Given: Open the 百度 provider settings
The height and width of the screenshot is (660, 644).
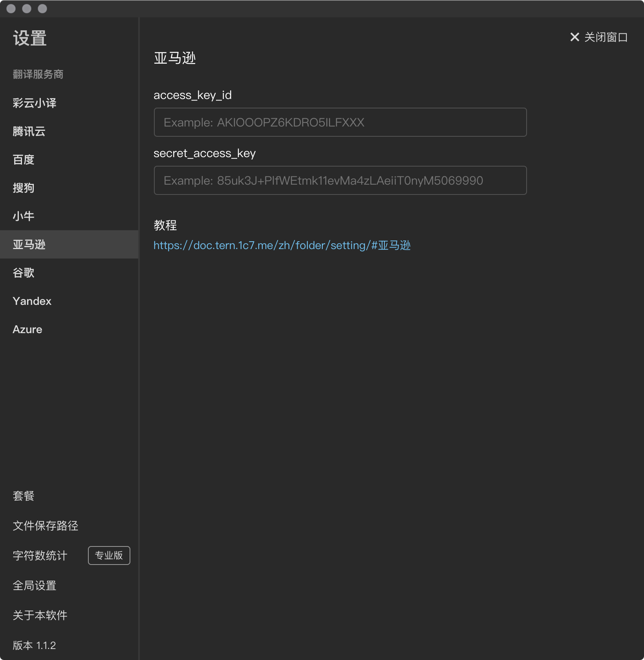Looking at the screenshot, I should [x=24, y=160].
